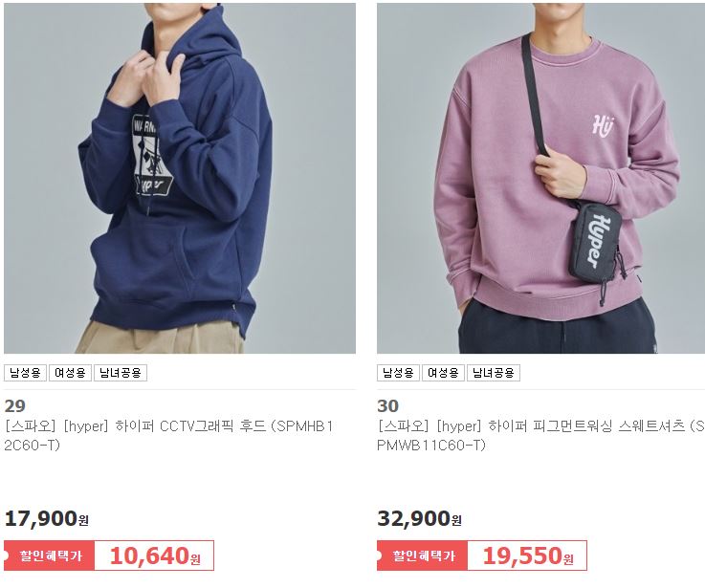
Task: Open 하이퍼 피그먼트워싱 스웨트셔츠 product title link
Action: point(540,435)
